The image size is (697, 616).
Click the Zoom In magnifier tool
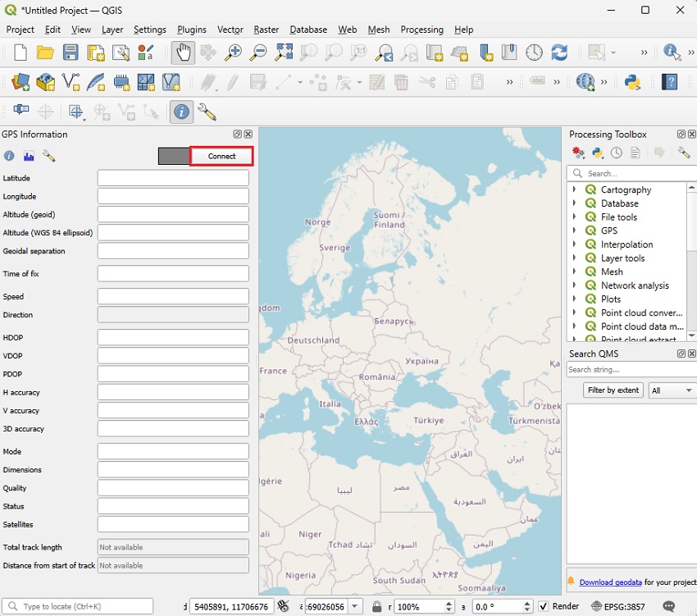(234, 52)
